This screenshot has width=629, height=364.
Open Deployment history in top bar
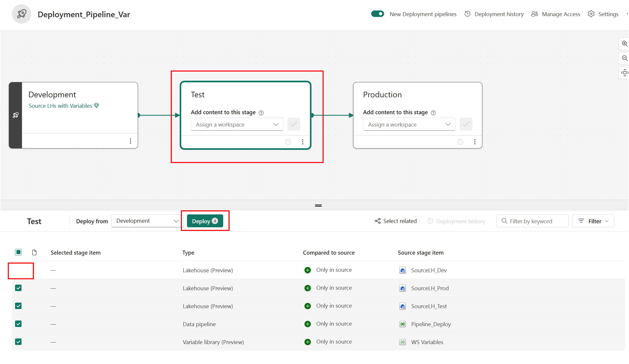tap(494, 14)
